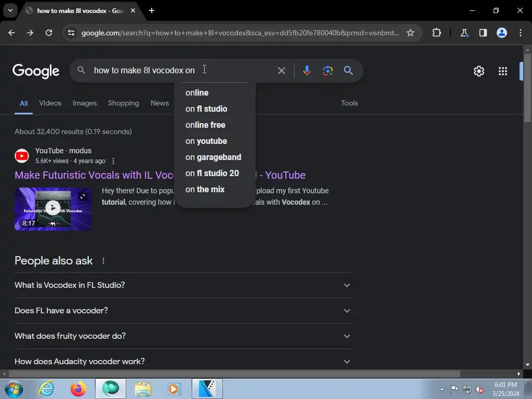Launch Internet Explorer from the taskbar
This screenshot has height=399, width=532.
46,389
